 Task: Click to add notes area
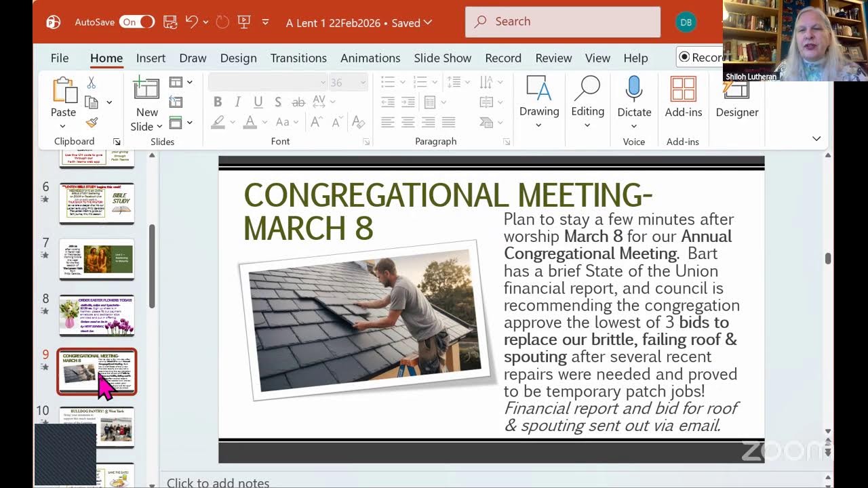pyautogui.click(x=218, y=483)
